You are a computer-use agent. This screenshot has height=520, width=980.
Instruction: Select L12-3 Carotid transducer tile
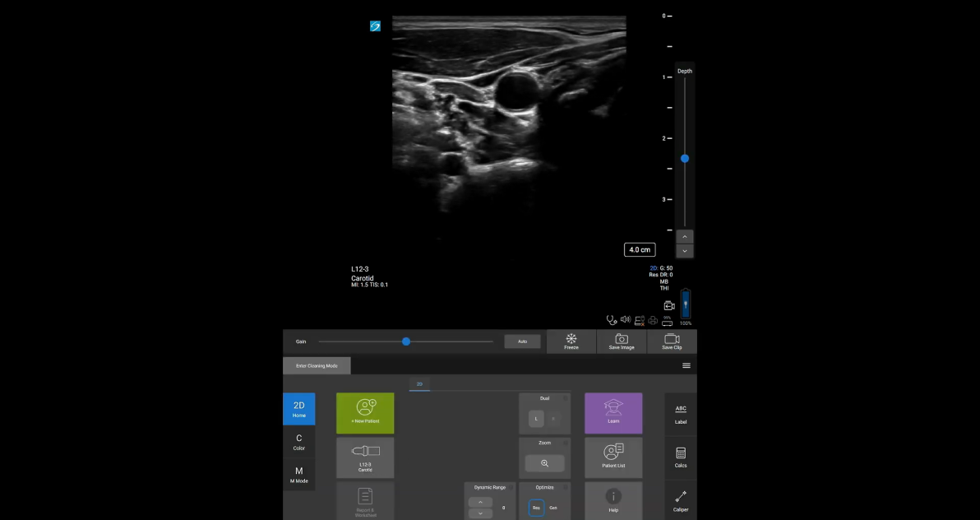[x=365, y=457]
